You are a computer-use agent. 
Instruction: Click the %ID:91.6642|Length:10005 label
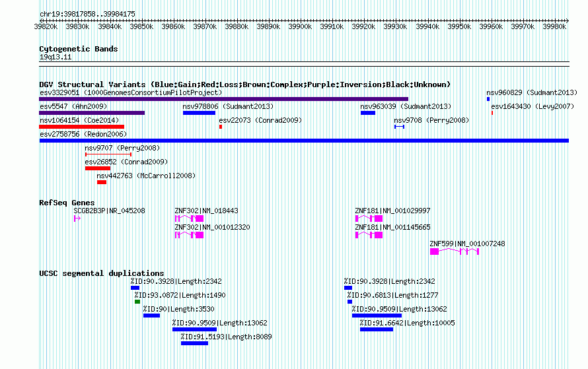coord(407,323)
